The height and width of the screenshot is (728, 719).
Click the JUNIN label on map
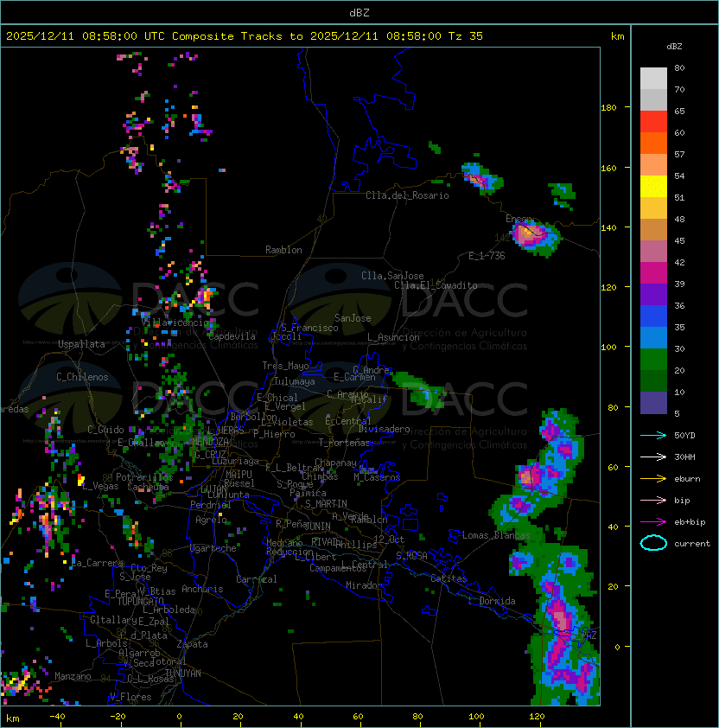tap(318, 526)
